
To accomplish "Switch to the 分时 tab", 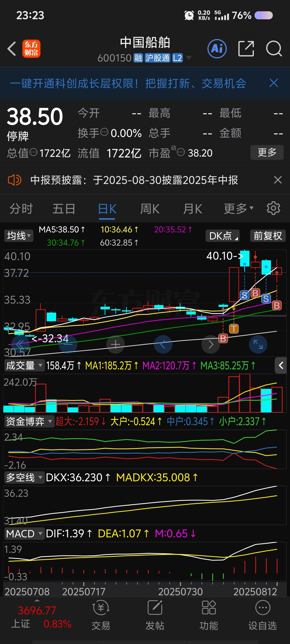I will (x=21, y=209).
